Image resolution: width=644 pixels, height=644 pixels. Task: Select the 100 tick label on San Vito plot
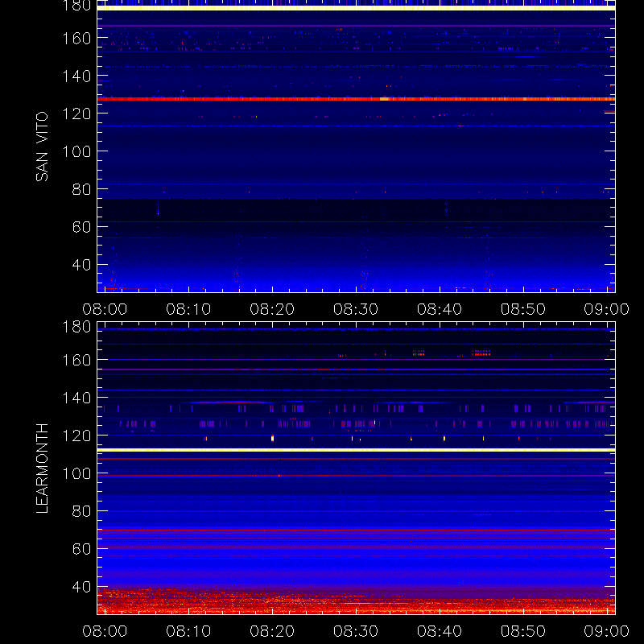(x=76, y=151)
